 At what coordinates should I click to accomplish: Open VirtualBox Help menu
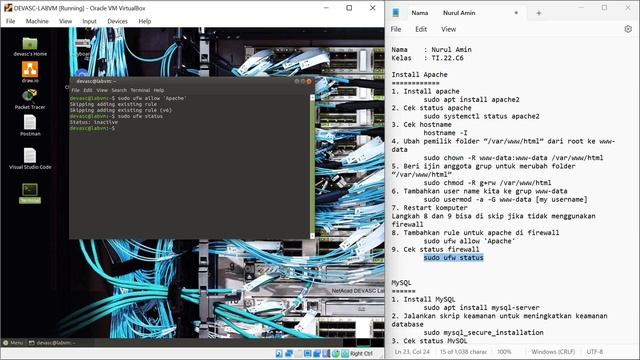pyautogui.click(x=144, y=21)
